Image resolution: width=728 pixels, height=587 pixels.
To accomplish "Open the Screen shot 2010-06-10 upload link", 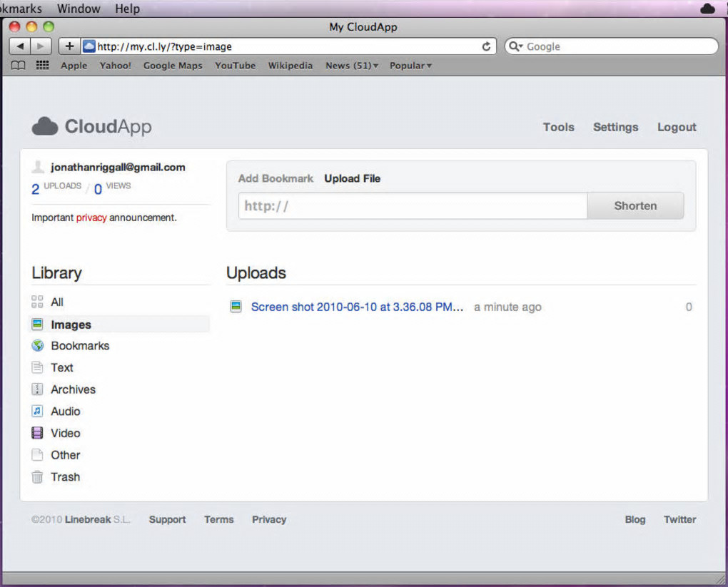I will (x=357, y=307).
